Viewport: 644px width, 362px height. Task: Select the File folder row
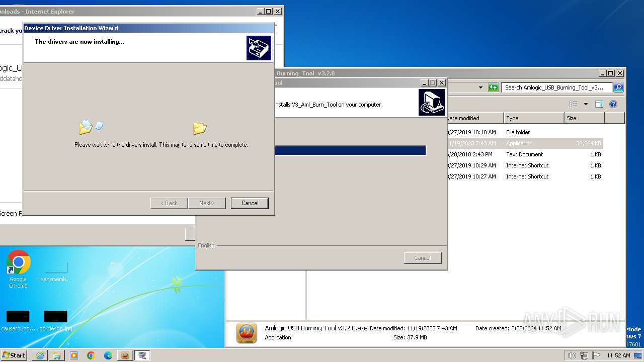(x=525, y=132)
